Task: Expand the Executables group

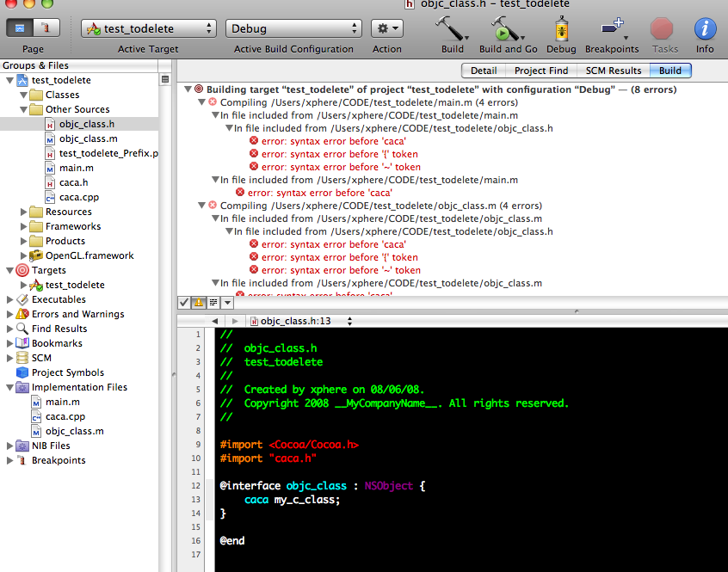Action: pos(9,299)
